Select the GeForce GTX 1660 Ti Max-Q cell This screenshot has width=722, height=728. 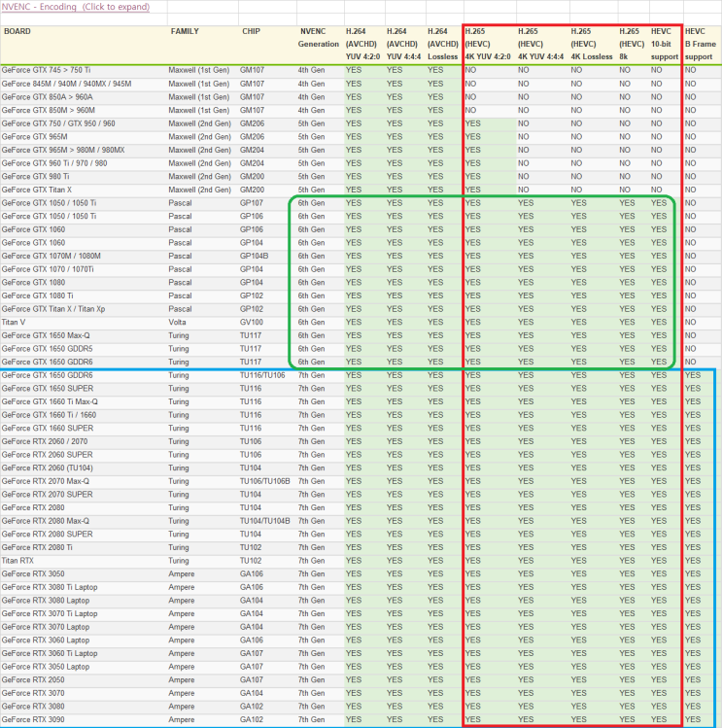pos(50,401)
